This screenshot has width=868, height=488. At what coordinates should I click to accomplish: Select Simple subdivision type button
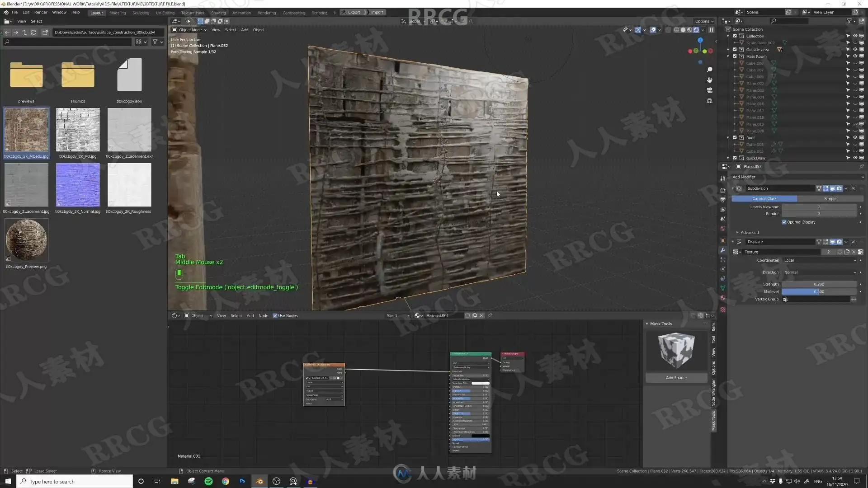point(830,199)
